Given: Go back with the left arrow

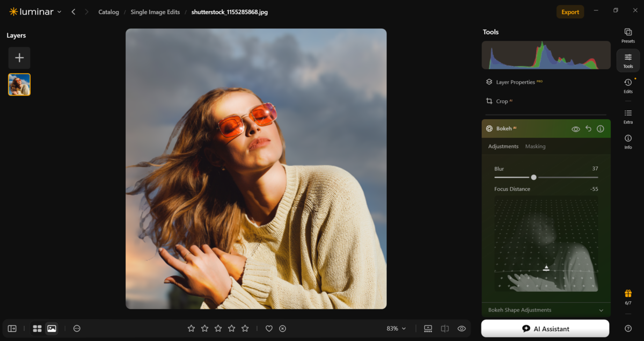Looking at the screenshot, I should (x=74, y=12).
